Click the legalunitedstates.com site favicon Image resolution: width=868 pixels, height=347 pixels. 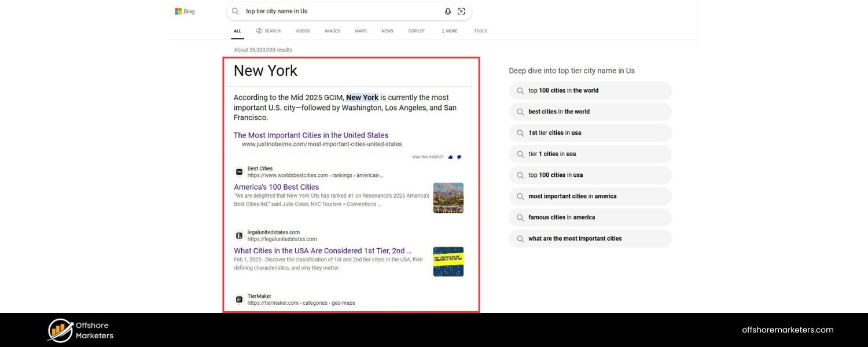click(239, 235)
